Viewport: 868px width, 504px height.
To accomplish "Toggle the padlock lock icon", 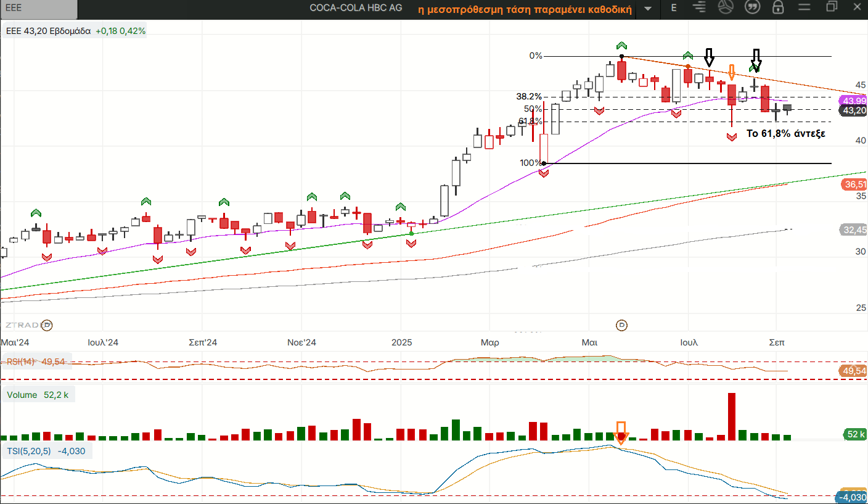I will 778,7.
